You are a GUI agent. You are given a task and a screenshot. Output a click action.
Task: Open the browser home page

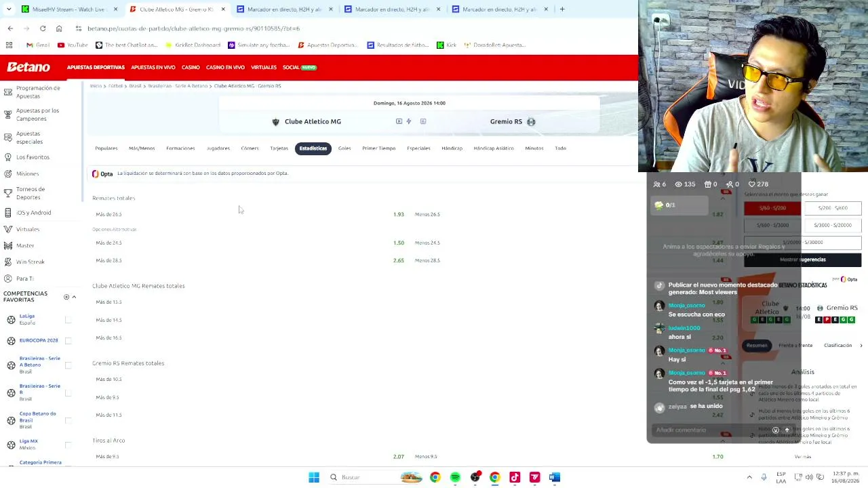[59, 28]
